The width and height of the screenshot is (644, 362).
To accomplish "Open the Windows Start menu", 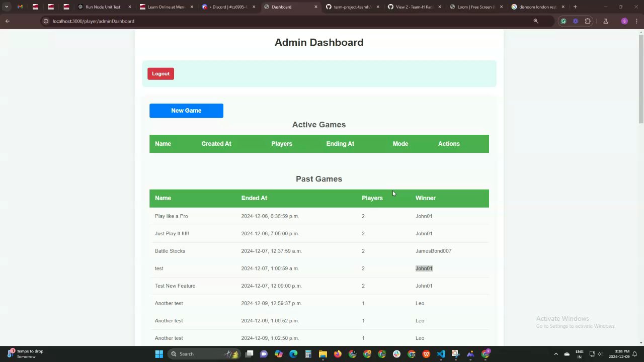I will click(159, 354).
